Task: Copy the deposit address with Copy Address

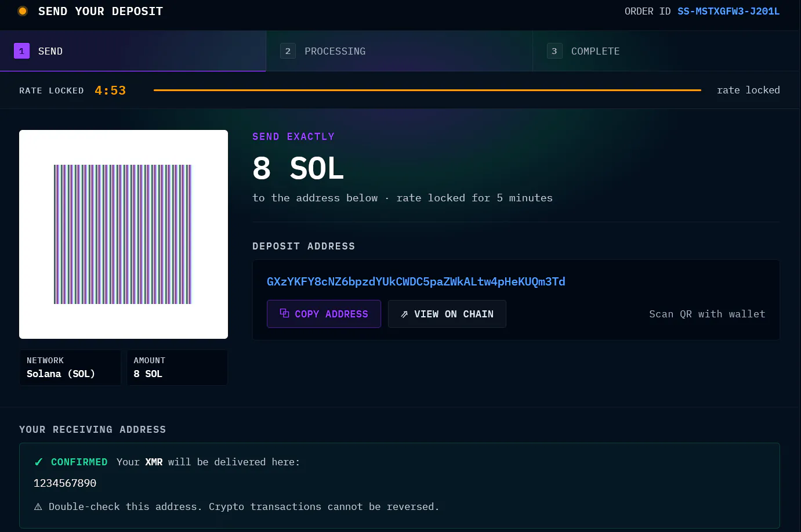Action: pos(324,314)
